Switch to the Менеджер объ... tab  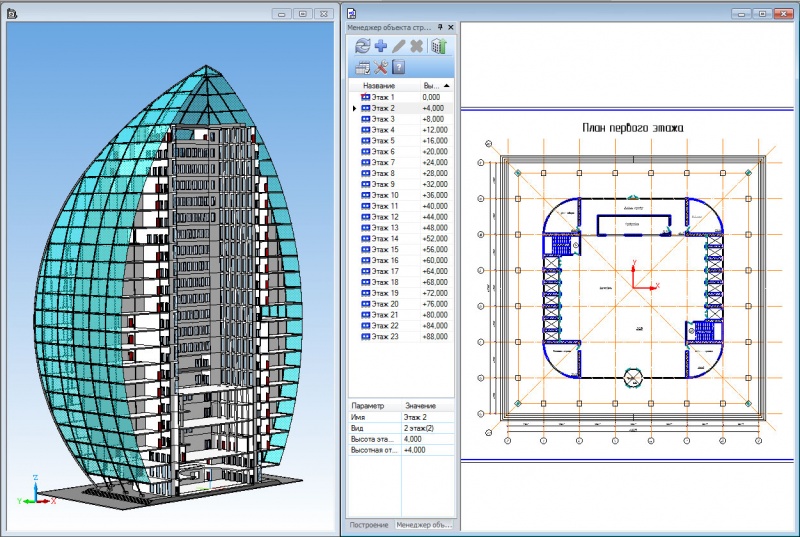coord(425,524)
